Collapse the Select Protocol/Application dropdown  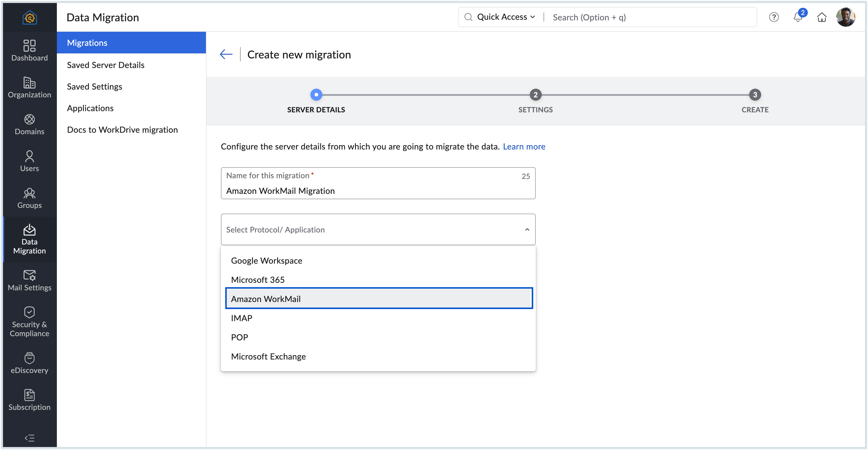527,229
